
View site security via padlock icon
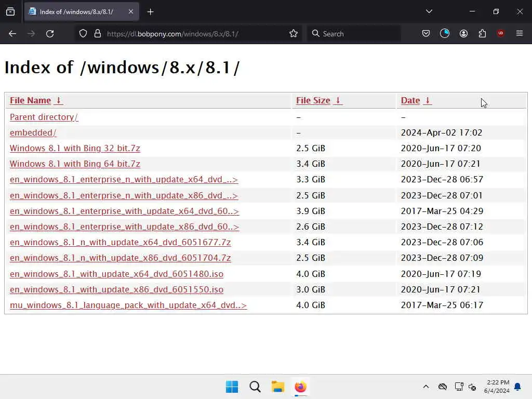coord(98,34)
